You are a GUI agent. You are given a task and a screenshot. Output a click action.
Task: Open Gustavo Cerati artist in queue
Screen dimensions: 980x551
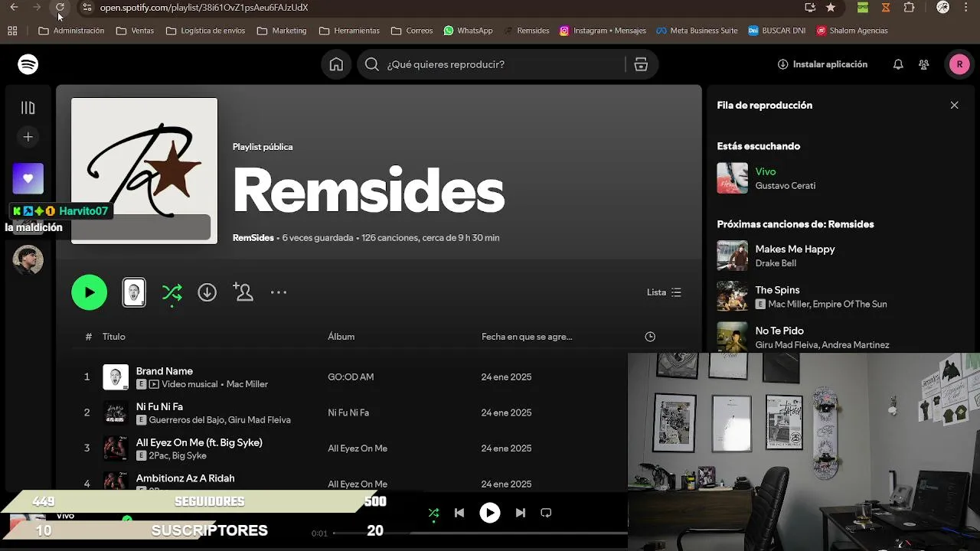[786, 186]
